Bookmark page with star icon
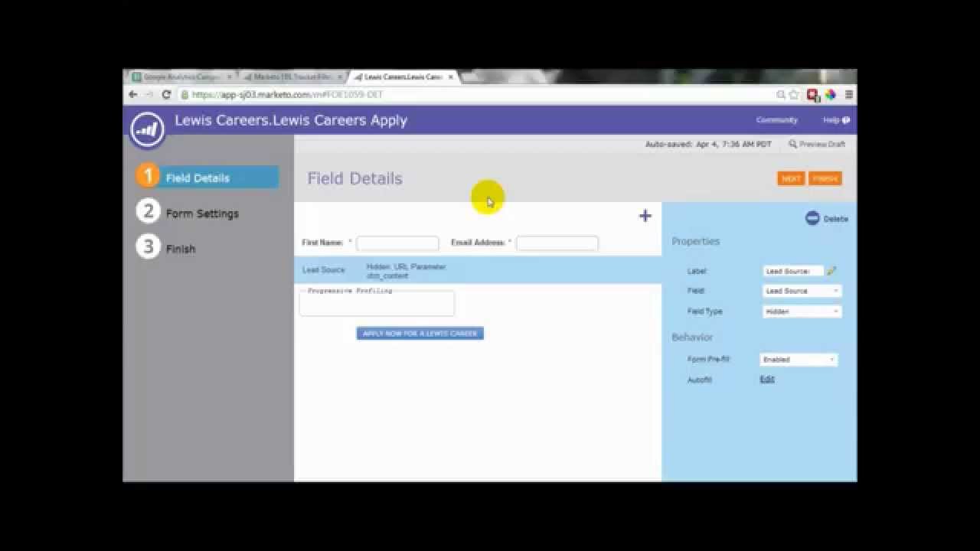The height and width of the screenshot is (551, 980). 794,95
